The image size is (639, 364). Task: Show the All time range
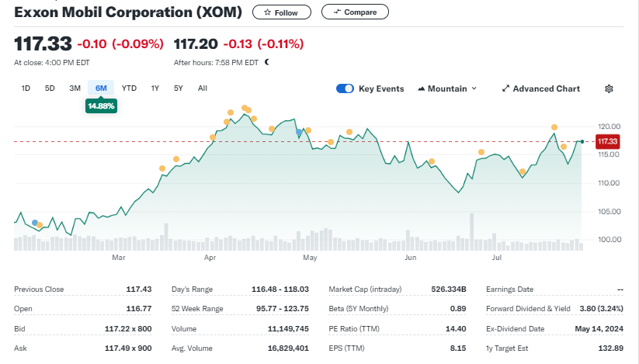203,88
